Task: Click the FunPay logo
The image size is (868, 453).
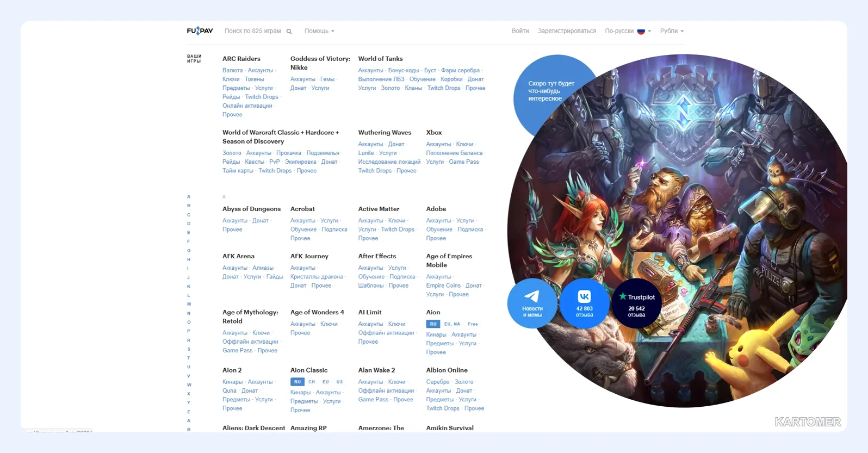Action: point(200,31)
